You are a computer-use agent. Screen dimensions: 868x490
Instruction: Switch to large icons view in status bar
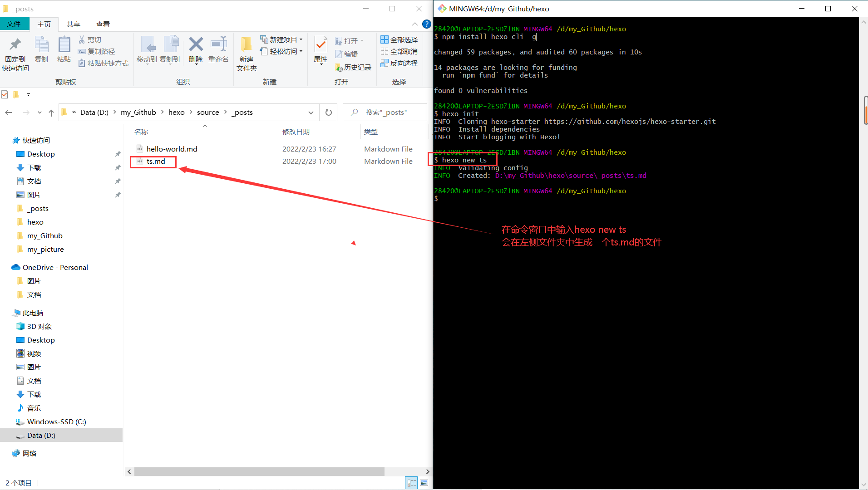pyautogui.click(x=424, y=483)
